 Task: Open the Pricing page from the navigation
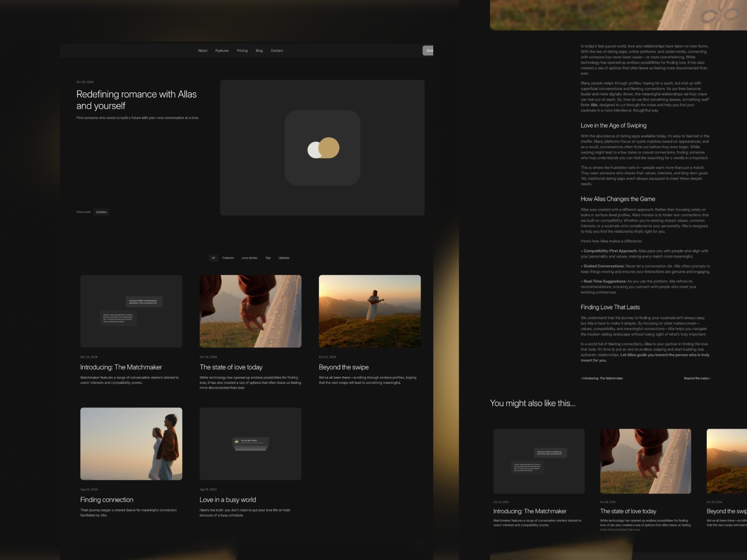242,50
